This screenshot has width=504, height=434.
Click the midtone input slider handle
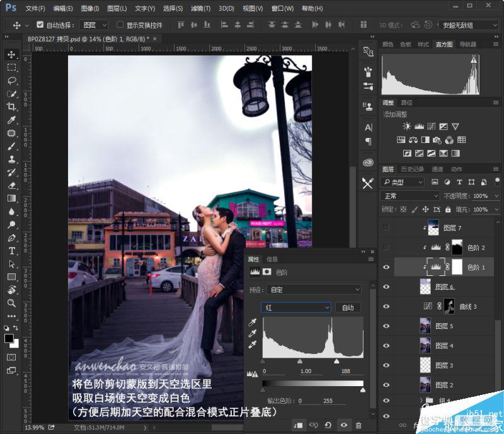pyautogui.click(x=300, y=362)
